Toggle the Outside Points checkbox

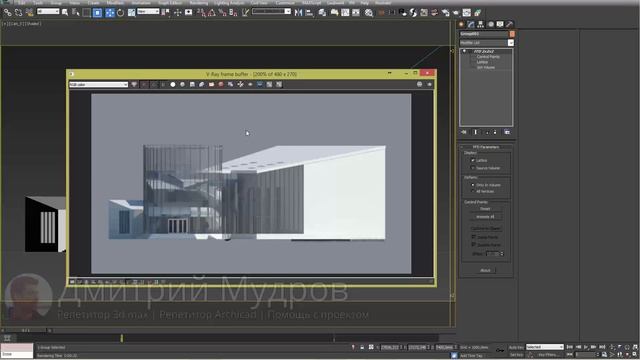(x=473, y=244)
